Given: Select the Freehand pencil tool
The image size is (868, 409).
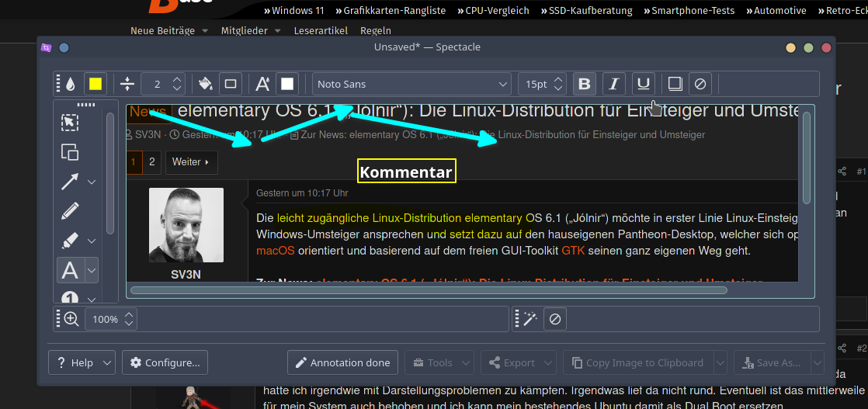Looking at the screenshot, I should (70, 211).
